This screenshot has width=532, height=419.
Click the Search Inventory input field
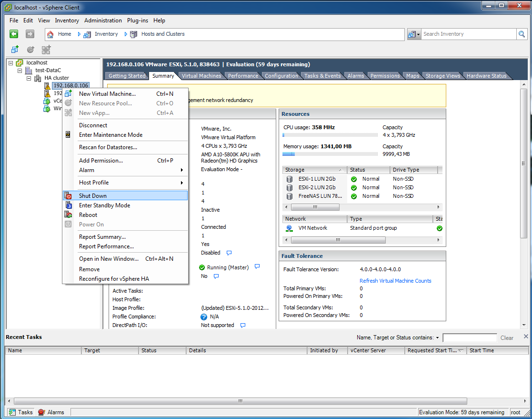pyautogui.click(x=468, y=34)
